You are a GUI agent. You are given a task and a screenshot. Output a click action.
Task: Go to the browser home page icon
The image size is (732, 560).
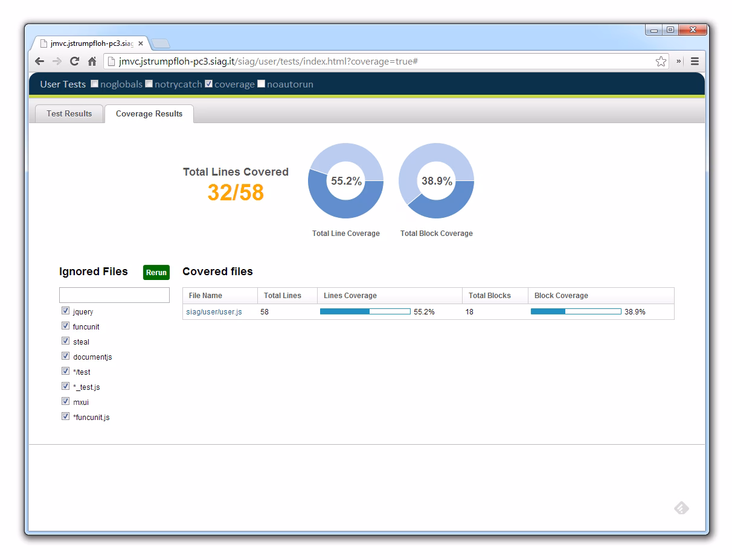click(x=92, y=61)
